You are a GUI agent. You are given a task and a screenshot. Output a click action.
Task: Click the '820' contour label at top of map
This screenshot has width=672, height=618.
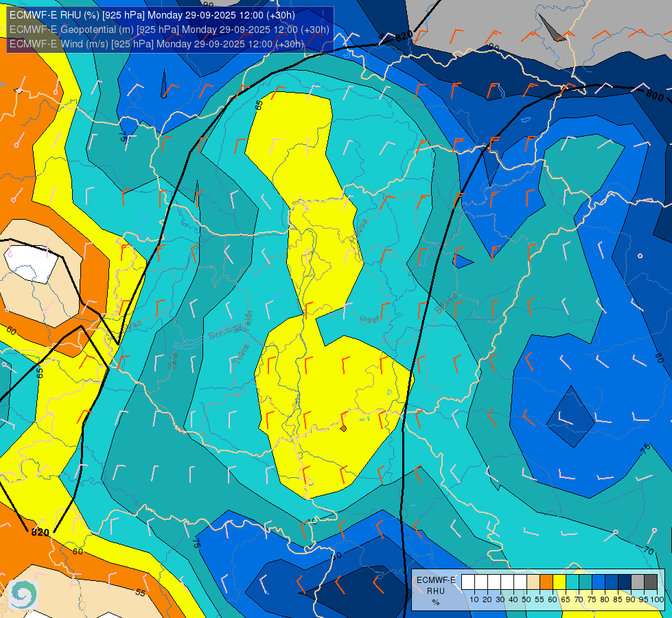404,36
